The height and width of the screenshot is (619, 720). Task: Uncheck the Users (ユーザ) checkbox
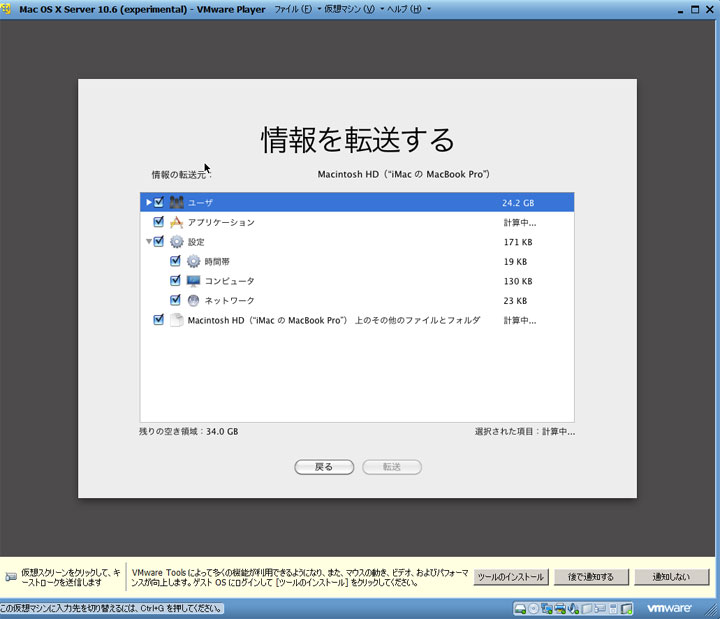click(158, 203)
